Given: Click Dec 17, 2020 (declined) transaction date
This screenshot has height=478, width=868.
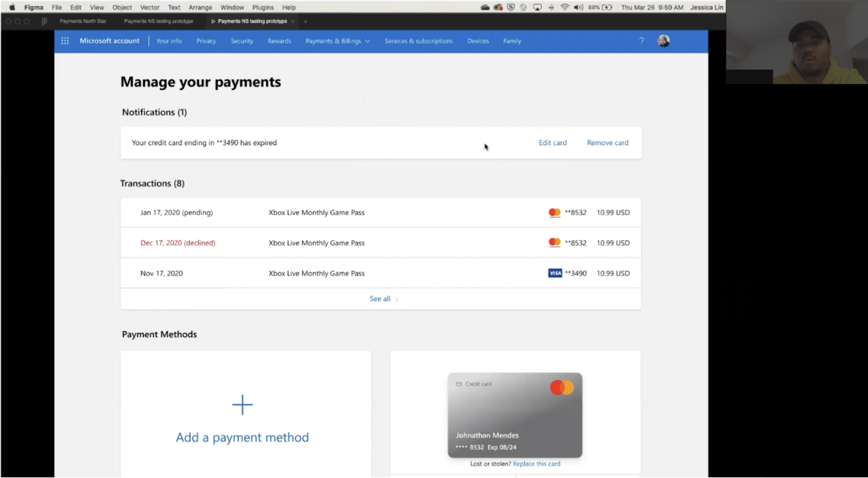Looking at the screenshot, I should coord(177,243).
